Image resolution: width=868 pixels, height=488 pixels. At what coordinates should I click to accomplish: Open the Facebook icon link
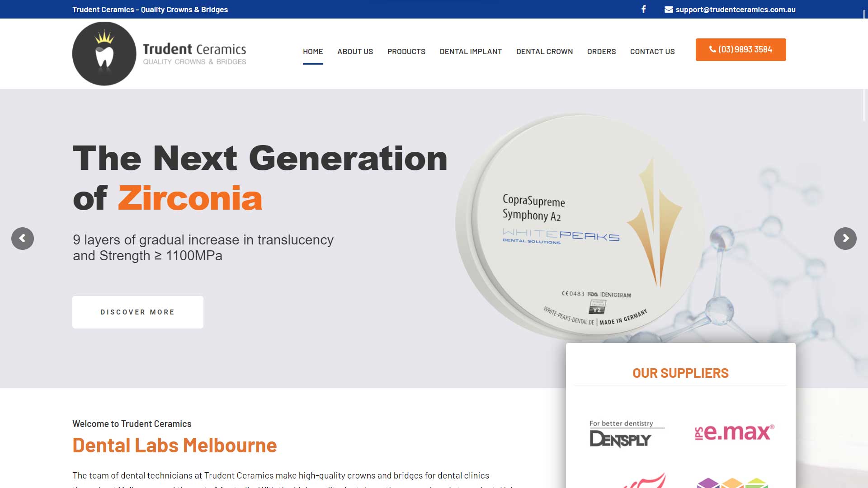[643, 9]
